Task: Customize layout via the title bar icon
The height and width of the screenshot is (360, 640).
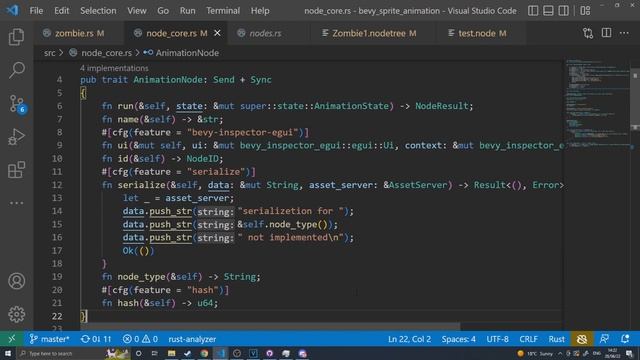Action: pos(585,11)
